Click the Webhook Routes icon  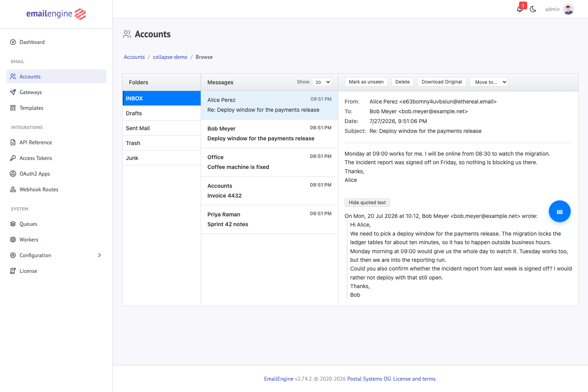(13, 189)
